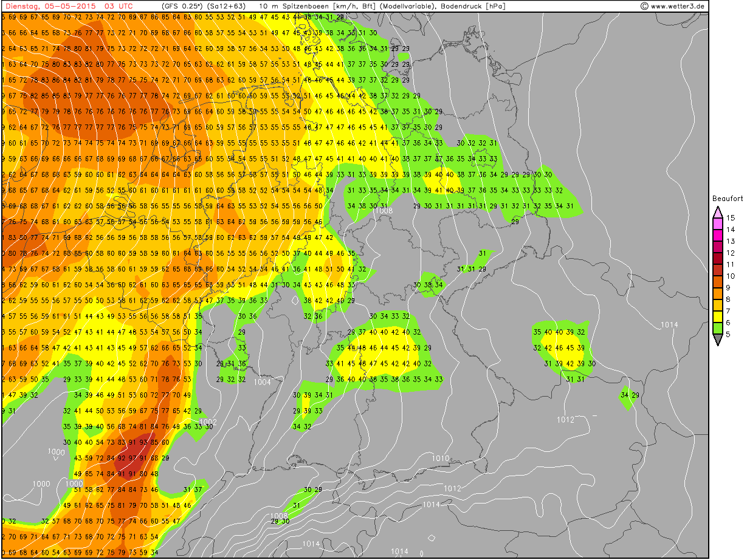This screenshot has height=560, width=747.
Task: Click legend label '11'
Action: pyautogui.click(x=731, y=264)
